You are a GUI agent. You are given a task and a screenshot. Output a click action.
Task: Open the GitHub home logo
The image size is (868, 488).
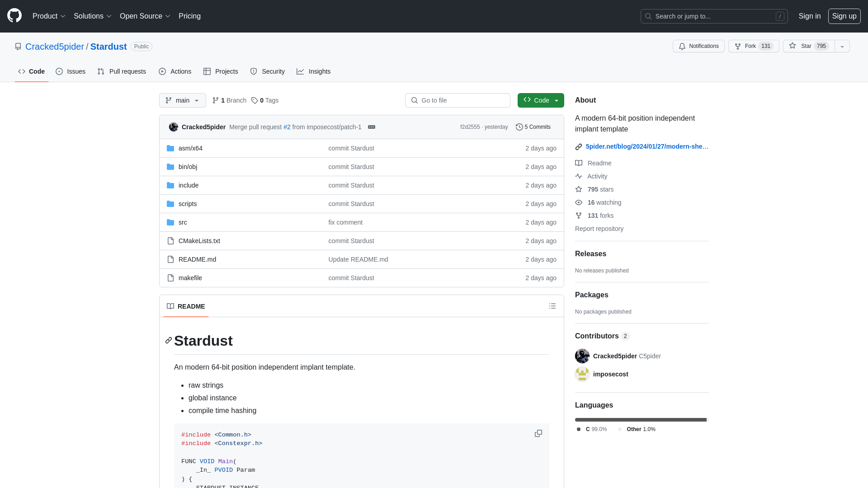(14, 16)
